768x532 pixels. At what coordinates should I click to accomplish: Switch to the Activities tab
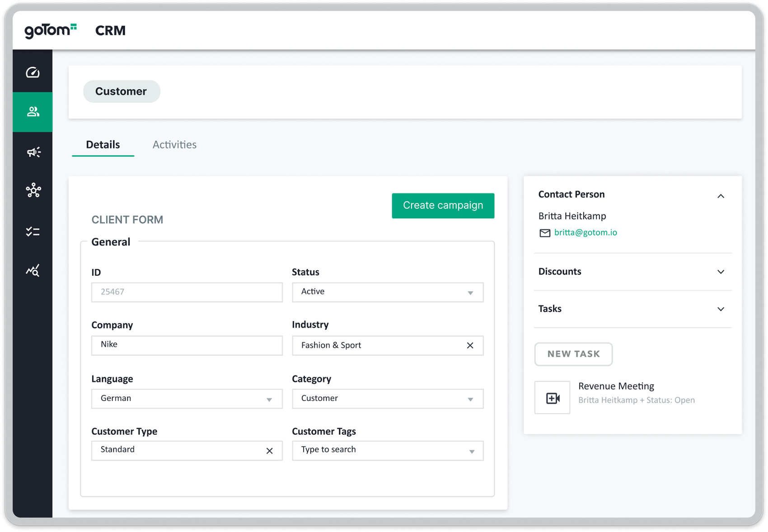pos(174,145)
